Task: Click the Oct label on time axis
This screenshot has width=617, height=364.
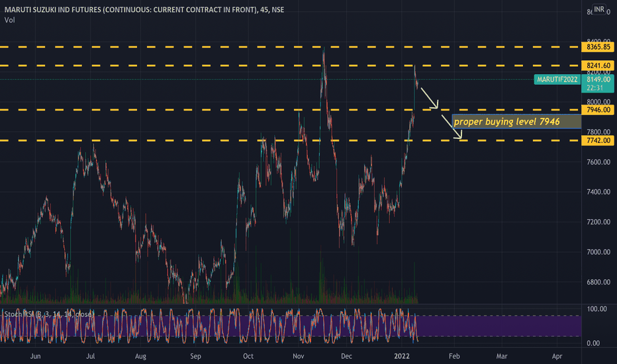Action: pos(248,356)
